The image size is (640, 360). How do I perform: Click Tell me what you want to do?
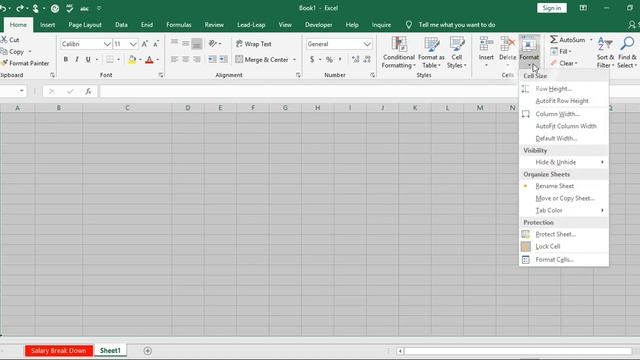457,25
